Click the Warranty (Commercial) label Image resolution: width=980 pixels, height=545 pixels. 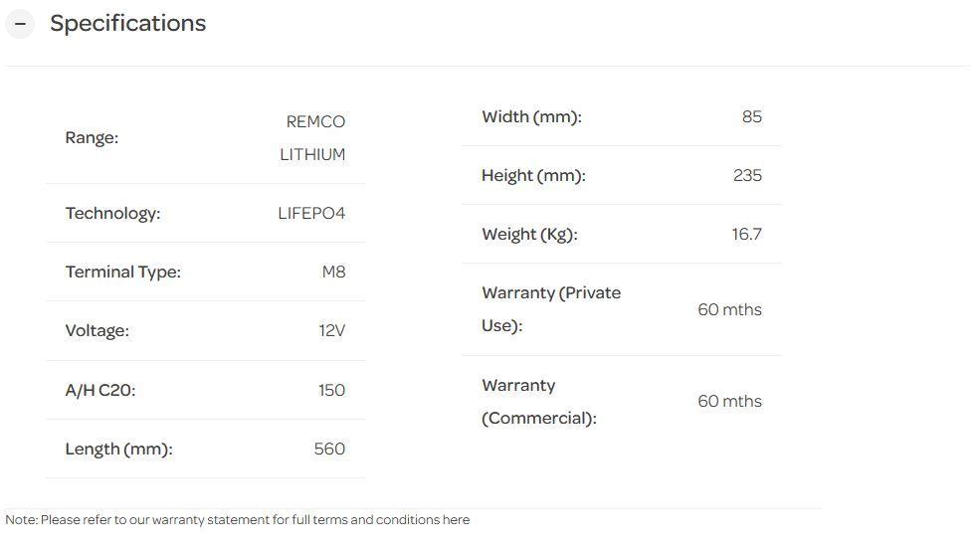click(x=539, y=402)
